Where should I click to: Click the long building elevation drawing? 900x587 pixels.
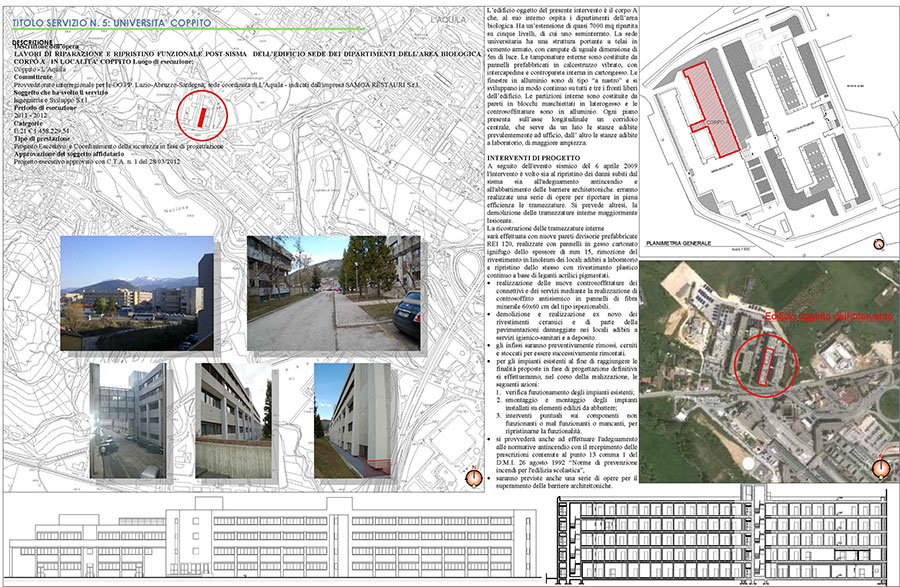point(273,537)
